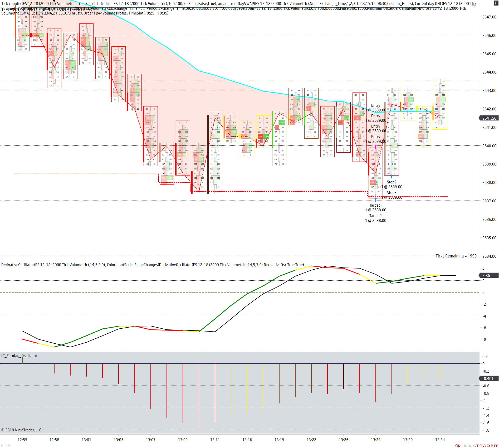Screen dimensions: 499x448
Task: Click the Ticks Remaining = 1999 counter
Action: pos(456,256)
